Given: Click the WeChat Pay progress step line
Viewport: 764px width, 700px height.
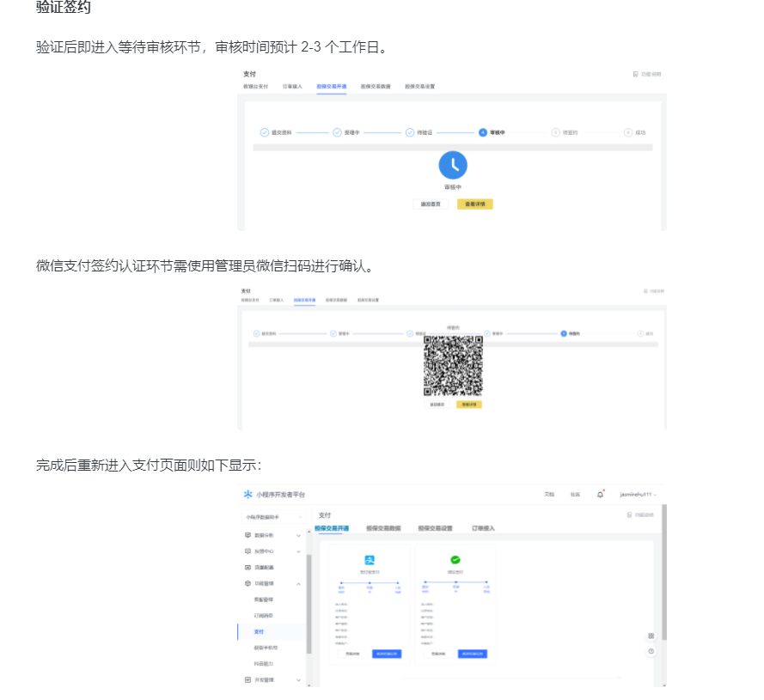Looking at the screenshot, I should pyautogui.click(x=455, y=582).
